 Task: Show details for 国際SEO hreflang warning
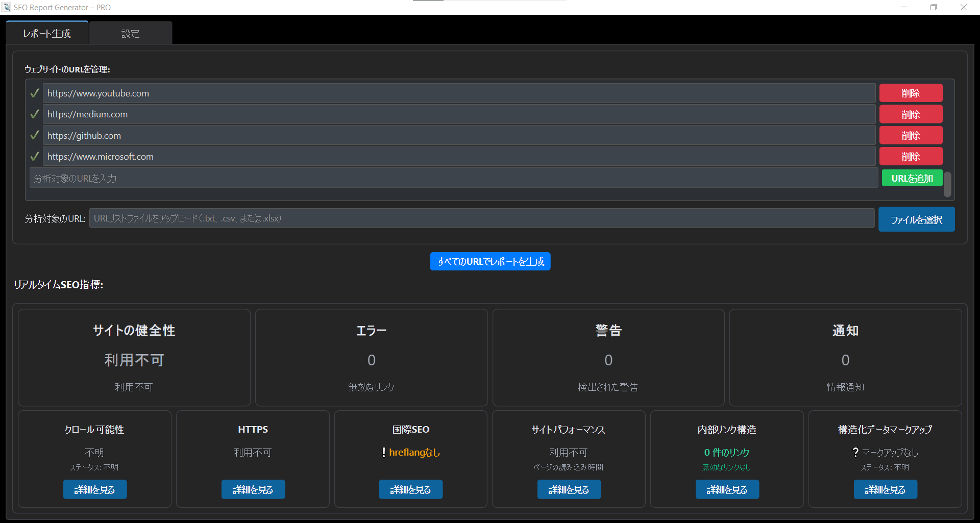pos(410,489)
